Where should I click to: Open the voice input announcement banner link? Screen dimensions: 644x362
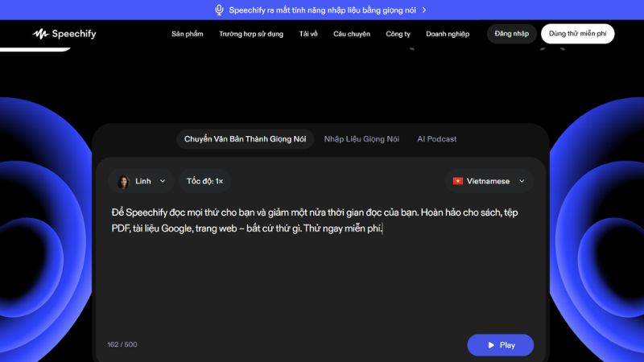pyautogui.click(x=322, y=10)
